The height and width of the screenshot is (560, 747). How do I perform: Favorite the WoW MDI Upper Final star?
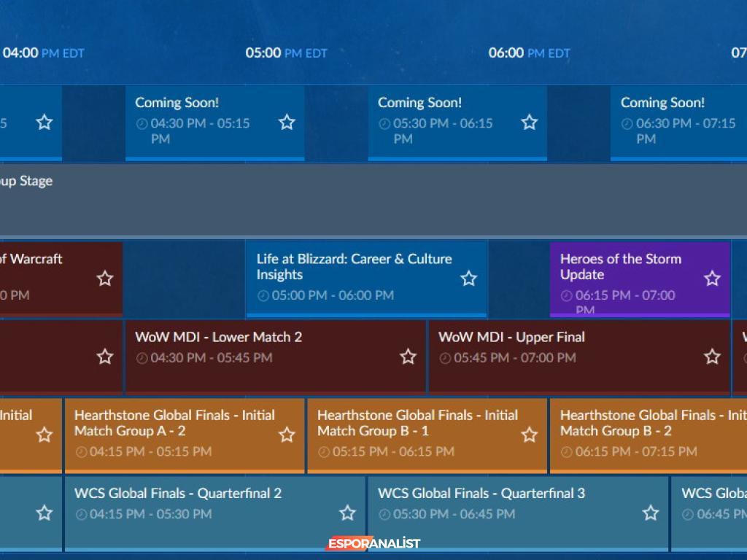pos(712,357)
